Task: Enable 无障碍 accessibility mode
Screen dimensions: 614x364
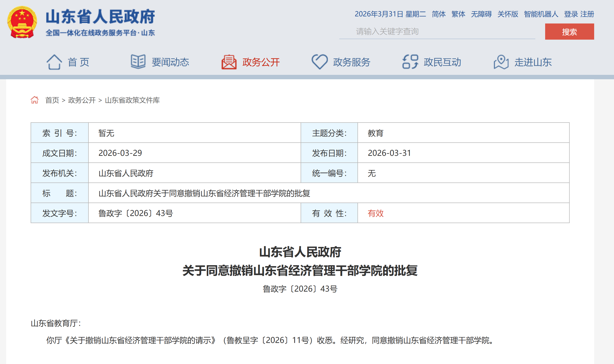Action: (481, 14)
